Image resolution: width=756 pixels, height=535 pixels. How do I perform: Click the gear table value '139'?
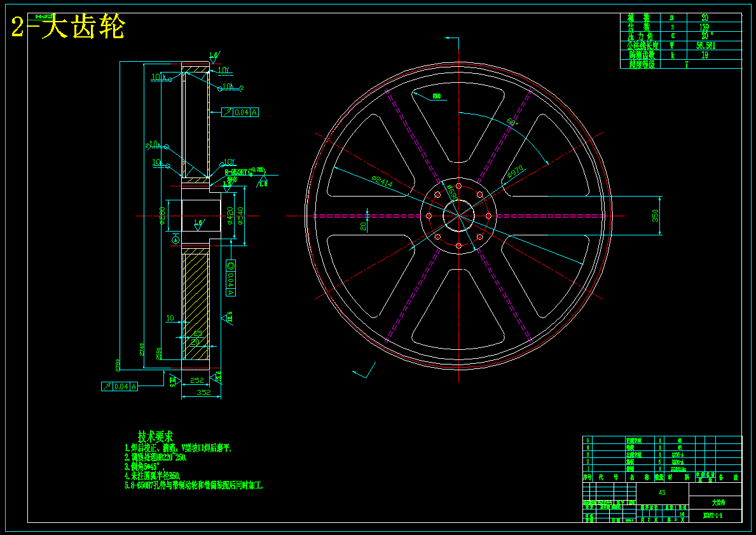704,27
